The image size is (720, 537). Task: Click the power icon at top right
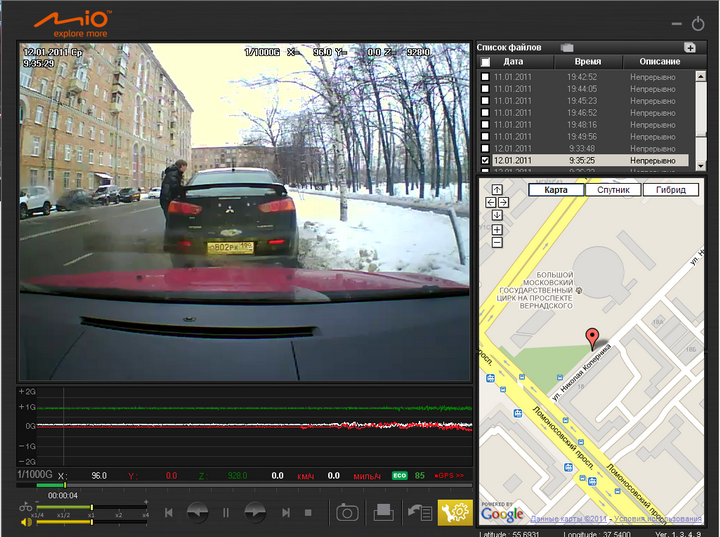tap(697, 22)
